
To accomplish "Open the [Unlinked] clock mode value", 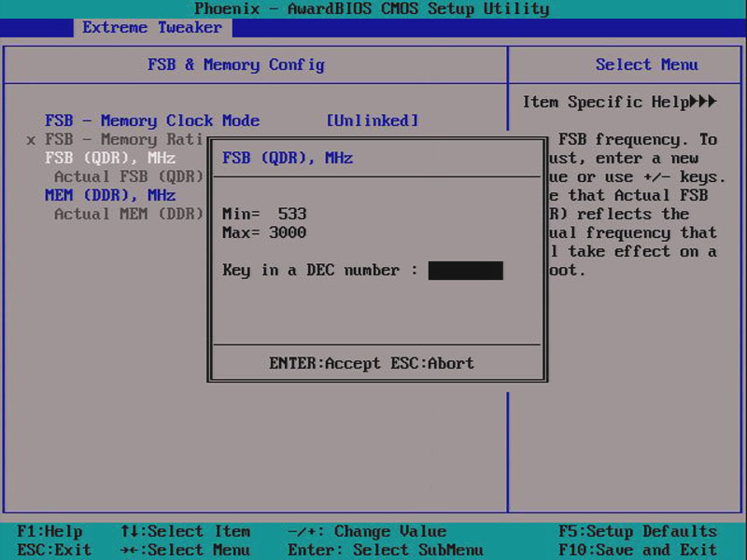I will pyautogui.click(x=372, y=120).
